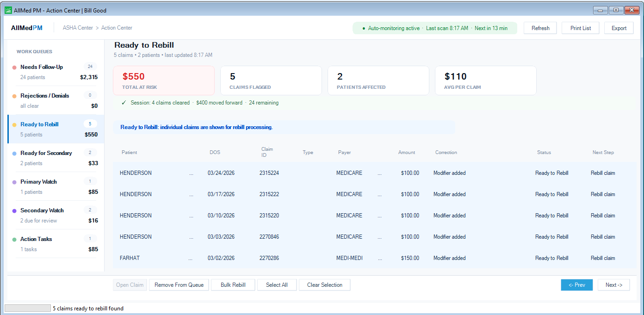
Task: Select the Ready to Rebill queue
Action: click(56, 129)
